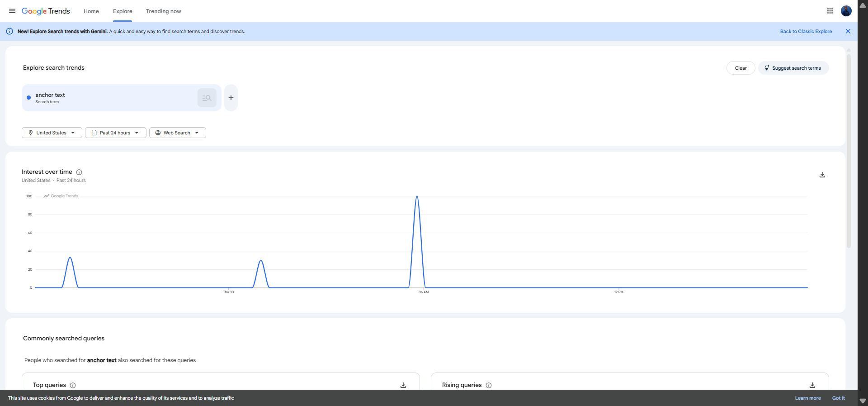Select the Explore tab
The width and height of the screenshot is (868, 406).
(x=123, y=11)
